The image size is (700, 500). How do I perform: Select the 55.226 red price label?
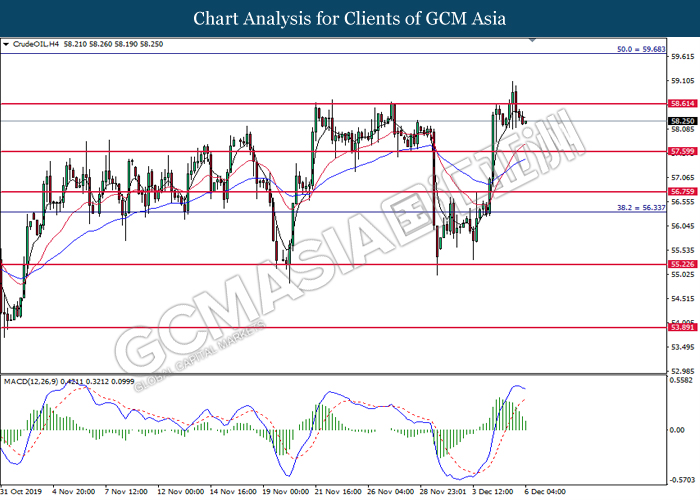pos(683,264)
